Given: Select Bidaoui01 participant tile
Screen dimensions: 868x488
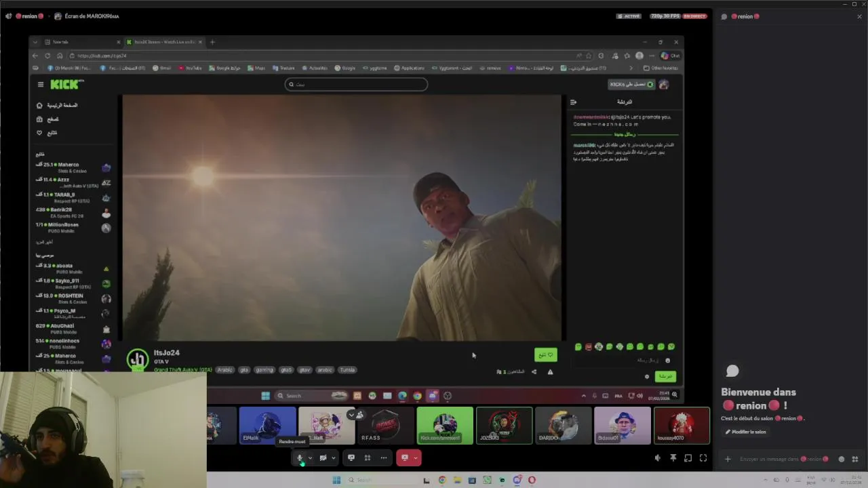Looking at the screenshot, I should pos(622,425).
